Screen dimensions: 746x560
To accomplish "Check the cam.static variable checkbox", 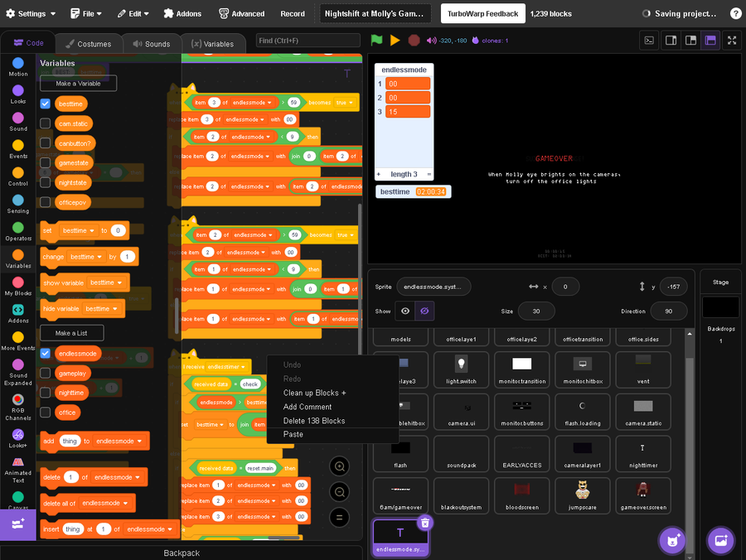I will click(46, 123).
